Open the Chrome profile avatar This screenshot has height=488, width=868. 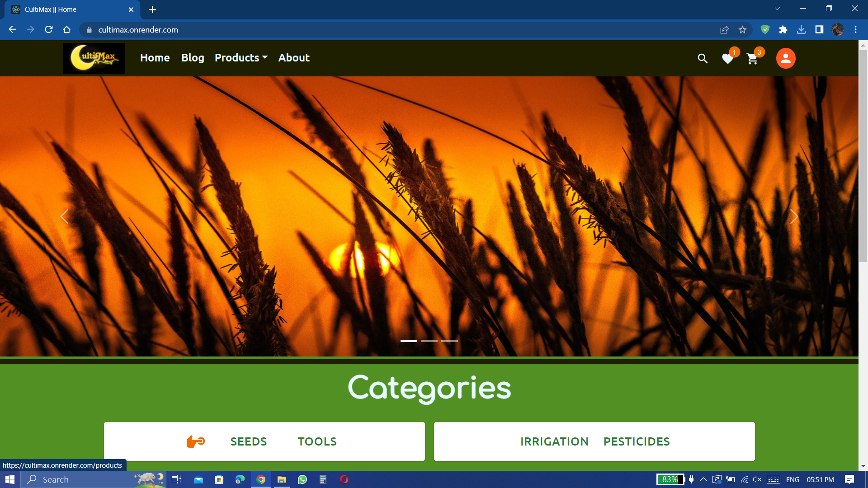pyautogui.click(x=838, y=29)
